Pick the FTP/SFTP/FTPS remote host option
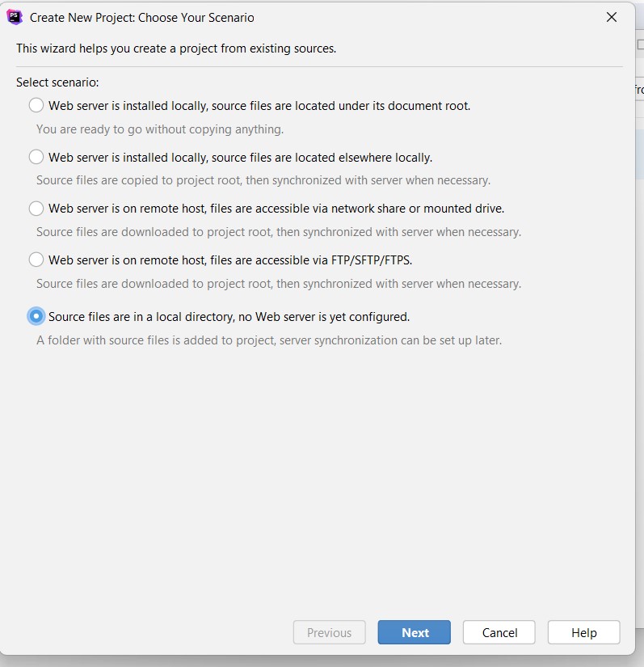The image size is (644, 667). pos(36,260)
